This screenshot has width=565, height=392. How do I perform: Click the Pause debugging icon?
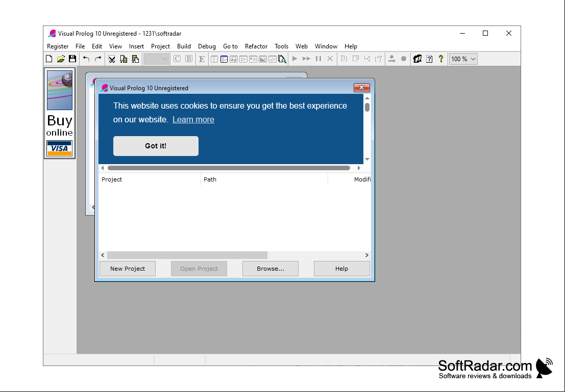(x=318, y=59)
